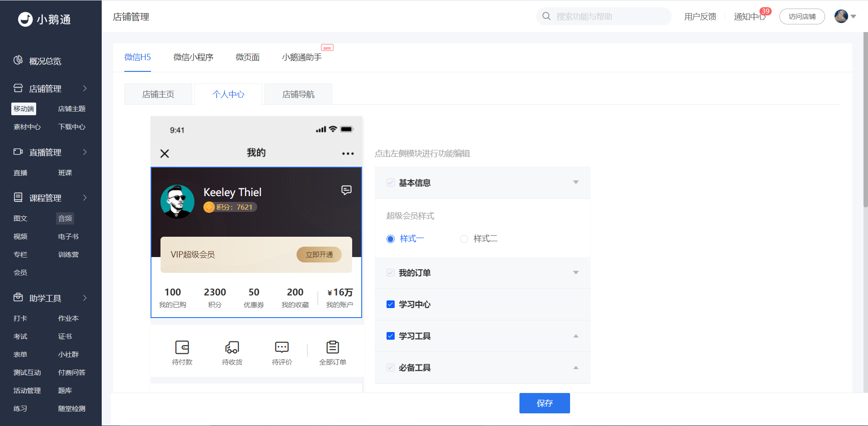Click the message icon beside Keeley Thiel
868x426 pixels.
pos(346,190)
